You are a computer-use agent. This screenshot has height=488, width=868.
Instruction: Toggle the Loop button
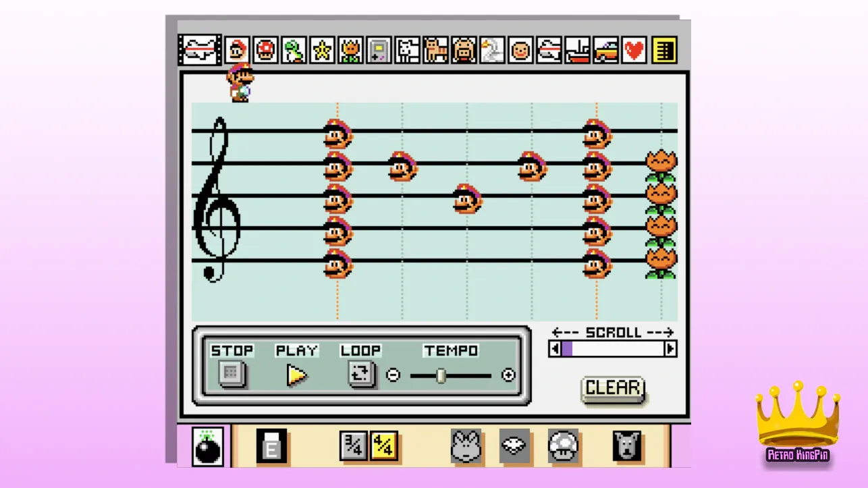pos(361,374)
